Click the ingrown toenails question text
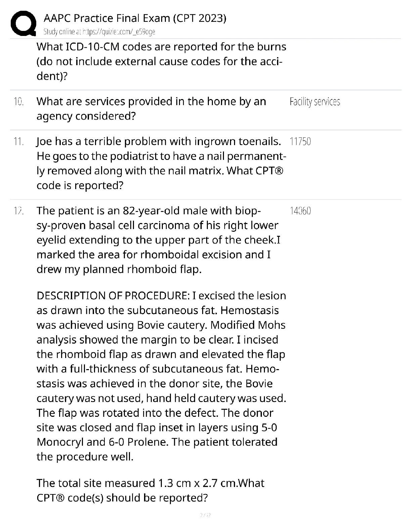 tap(161, 163)
